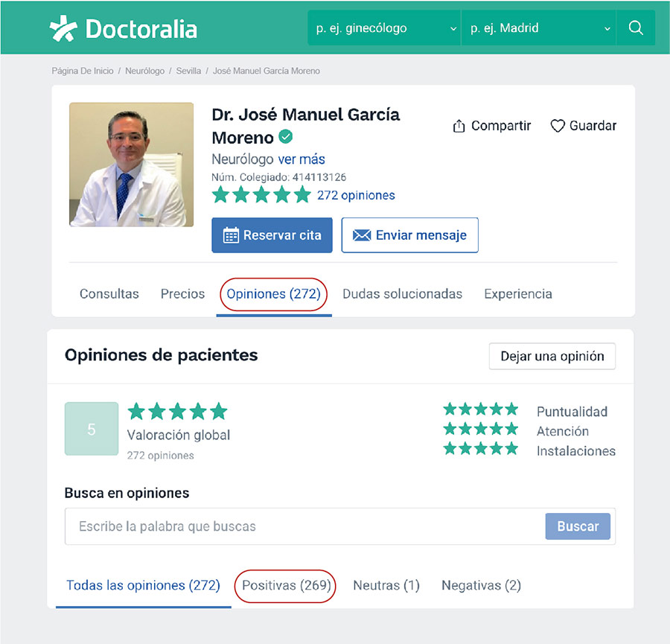Click the Enviar mensaje button

(x=409, y=235)
